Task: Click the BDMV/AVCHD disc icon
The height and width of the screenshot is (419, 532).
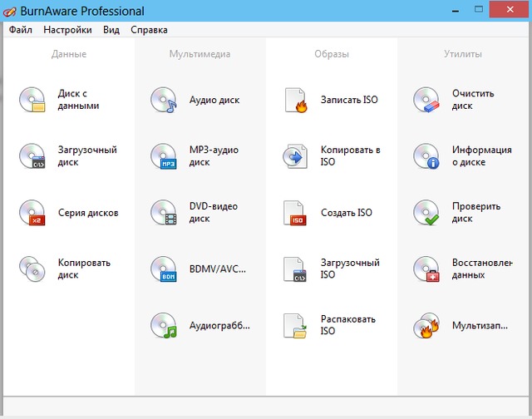Action: click(x=164, y=269)
